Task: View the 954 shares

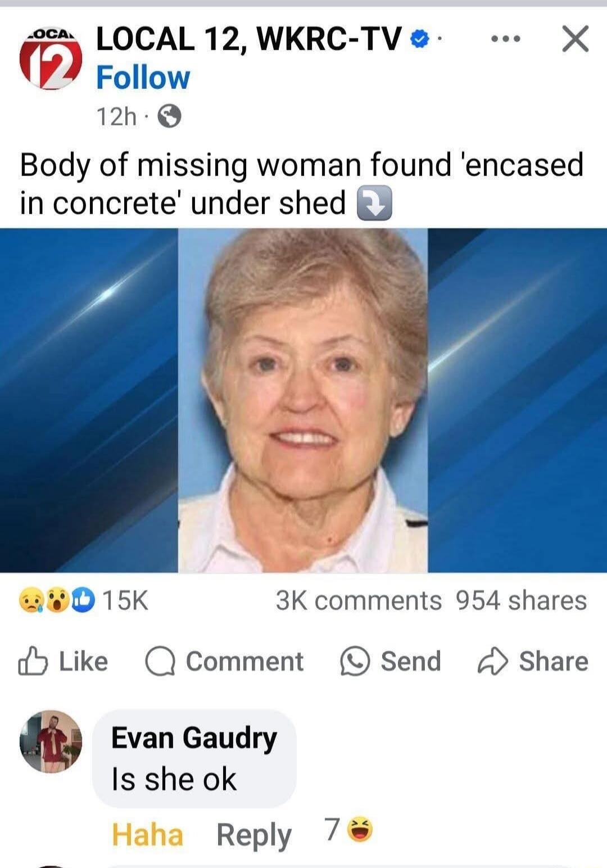Action: tap(521, 600)
